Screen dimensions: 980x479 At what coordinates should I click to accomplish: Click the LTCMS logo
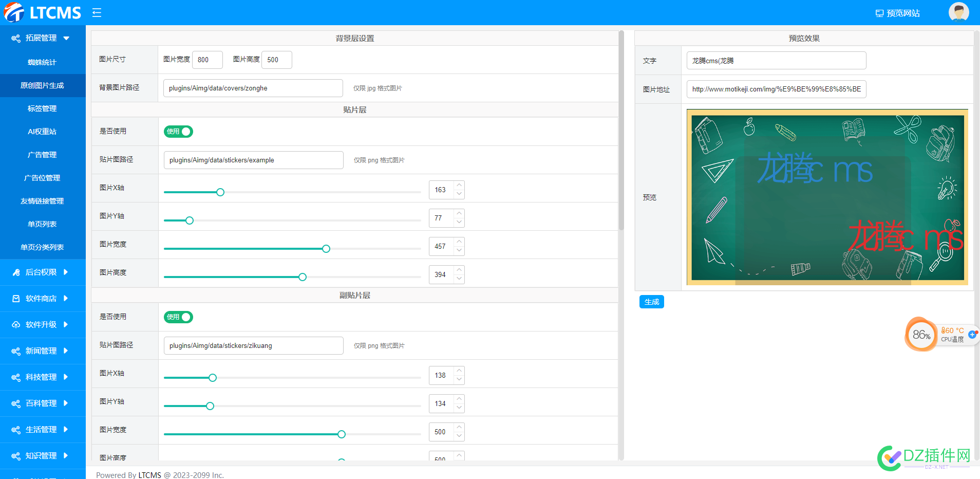(43, 12)
